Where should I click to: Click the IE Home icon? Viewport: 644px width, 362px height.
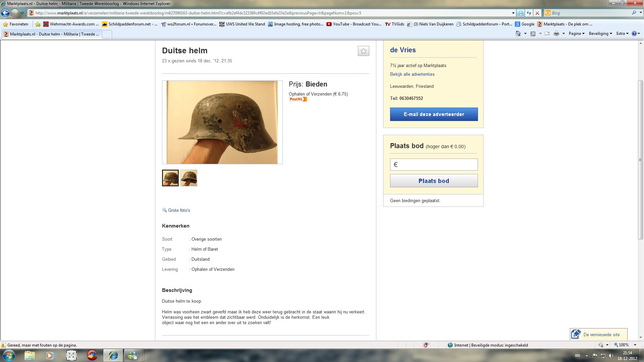518,34
